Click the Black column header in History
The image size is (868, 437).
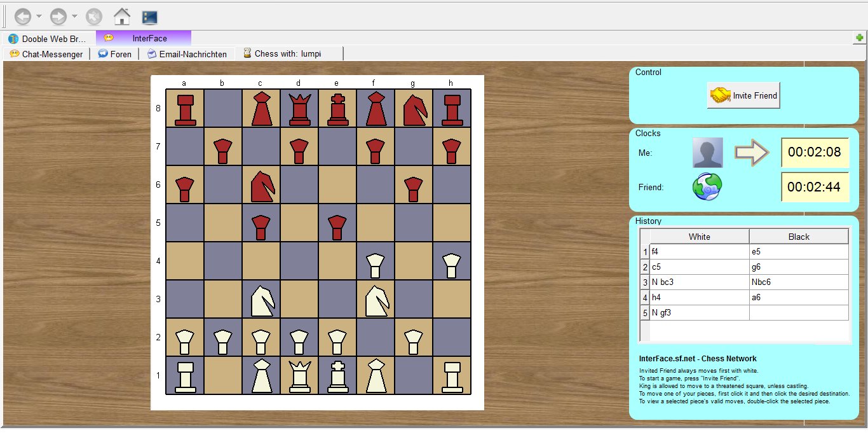(799, 237)
